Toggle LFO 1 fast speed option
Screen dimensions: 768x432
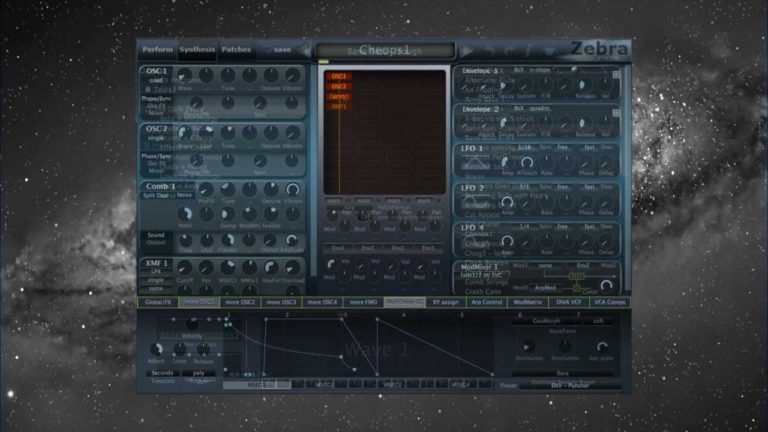pyautogui.click(x=589, y=147)
